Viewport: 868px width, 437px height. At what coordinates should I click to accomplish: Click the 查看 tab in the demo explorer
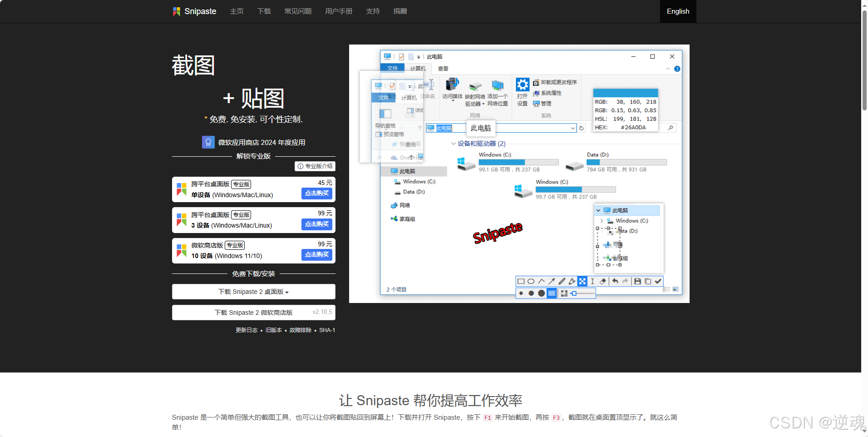443,69
